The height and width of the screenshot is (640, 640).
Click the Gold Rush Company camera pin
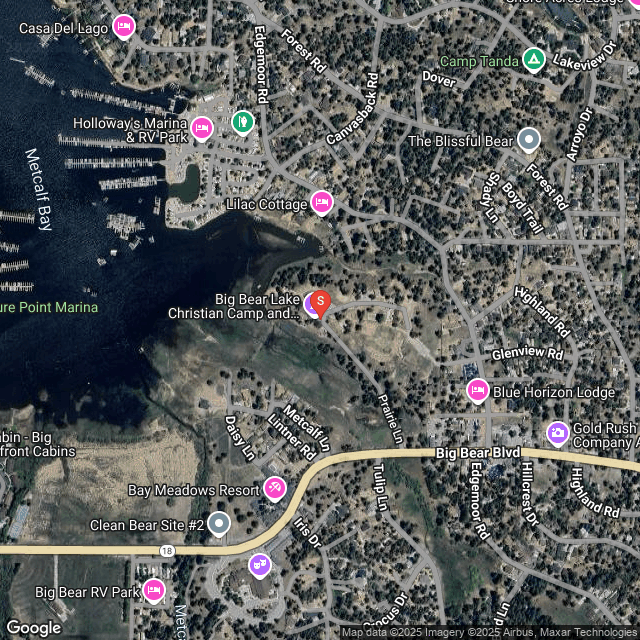[558, 434]
